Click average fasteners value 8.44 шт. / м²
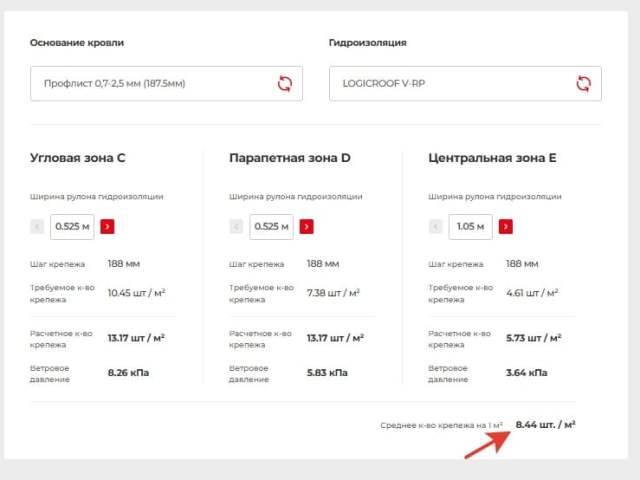The image size is (640, 480). 545,425
